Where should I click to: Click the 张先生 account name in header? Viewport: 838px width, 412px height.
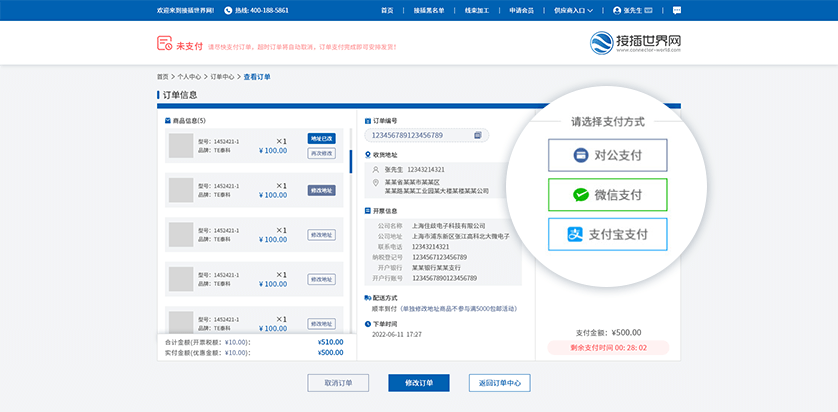[633, 10]
